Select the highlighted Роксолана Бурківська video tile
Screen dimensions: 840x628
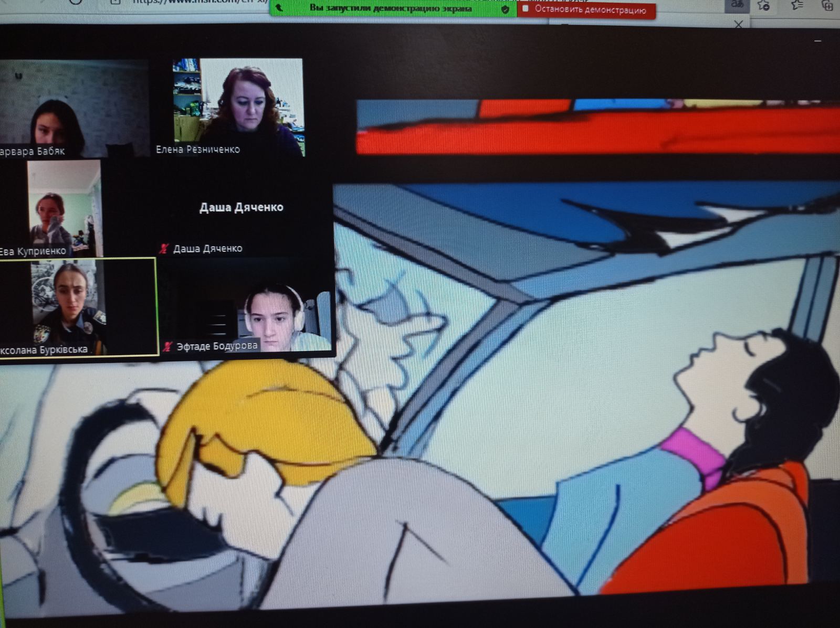click(78, 307)
